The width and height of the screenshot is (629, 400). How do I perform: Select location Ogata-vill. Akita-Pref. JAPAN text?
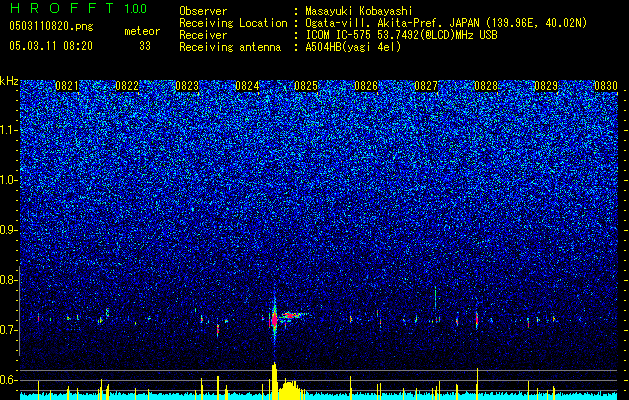(x=391, y=23)
